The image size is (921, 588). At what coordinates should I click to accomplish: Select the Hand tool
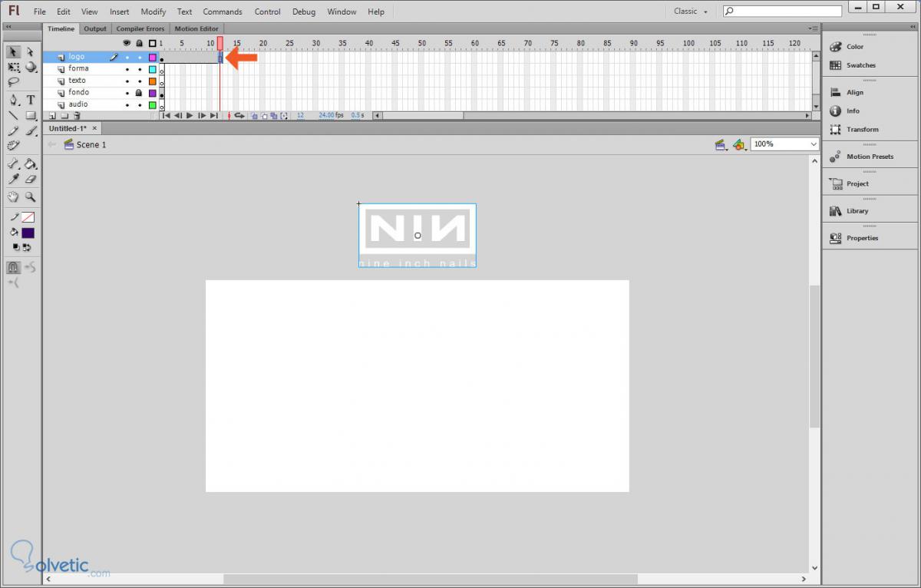point(13,197)
